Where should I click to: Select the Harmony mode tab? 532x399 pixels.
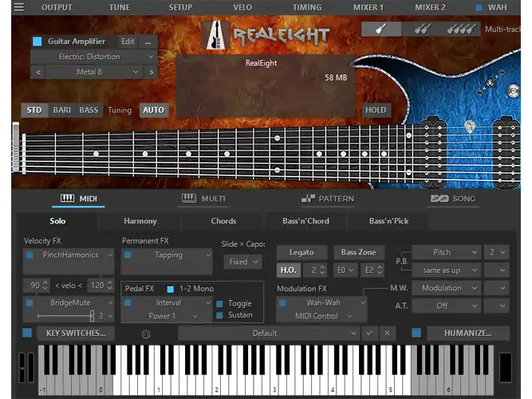pos(140,221)
